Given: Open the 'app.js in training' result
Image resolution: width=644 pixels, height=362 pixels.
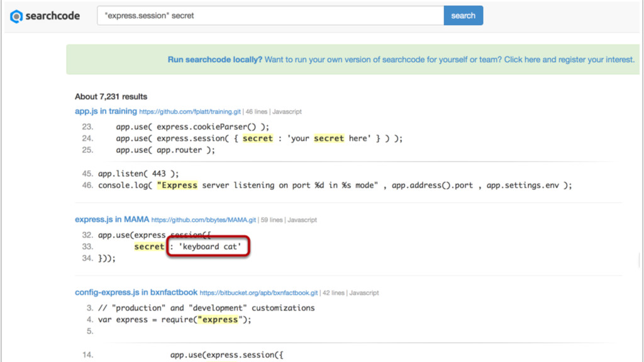Looking at the screenshot, I should coord(106,111).
